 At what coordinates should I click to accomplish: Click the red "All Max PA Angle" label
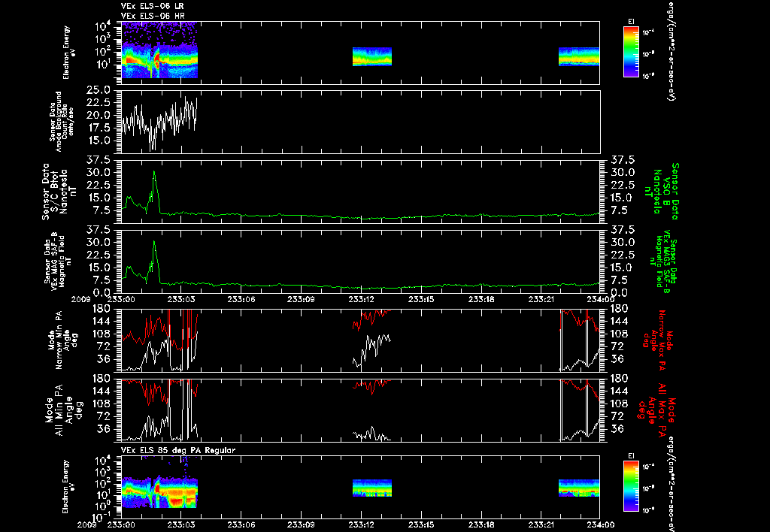click(x=656, y=410)
